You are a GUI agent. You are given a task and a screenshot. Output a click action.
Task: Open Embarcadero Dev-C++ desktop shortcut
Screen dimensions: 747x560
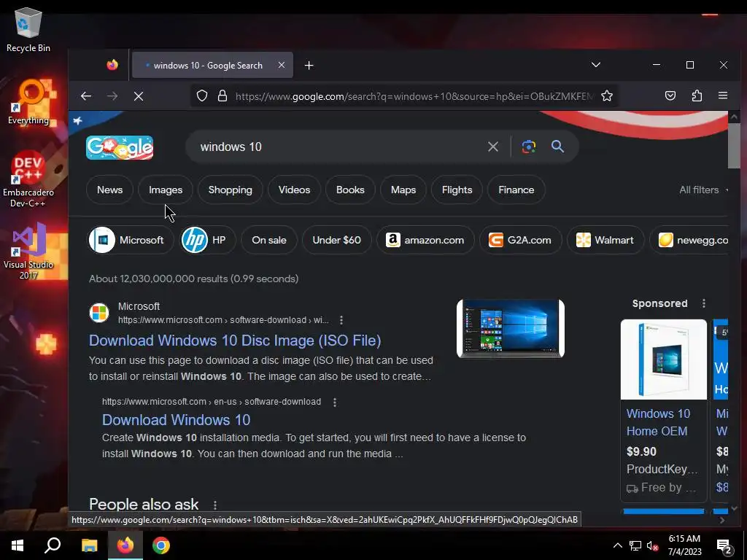coord(28,179)
